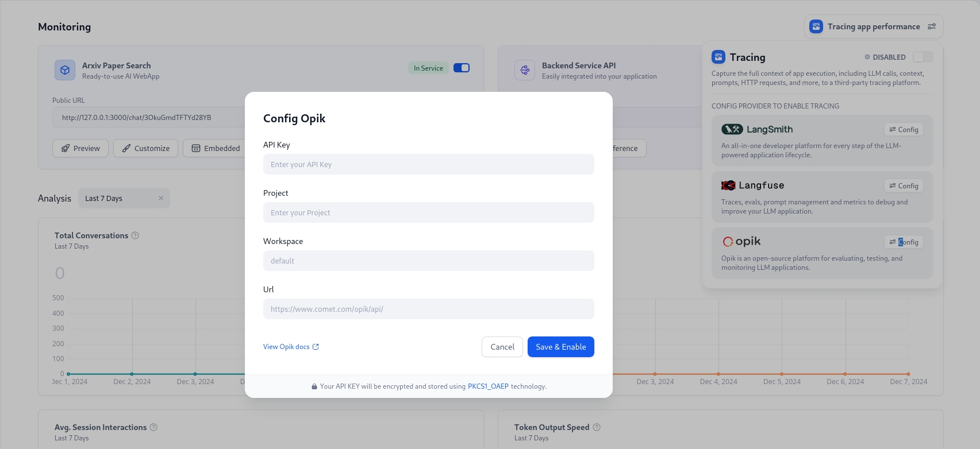Open the Tracing app performance dropdown

tap(873, 26)
